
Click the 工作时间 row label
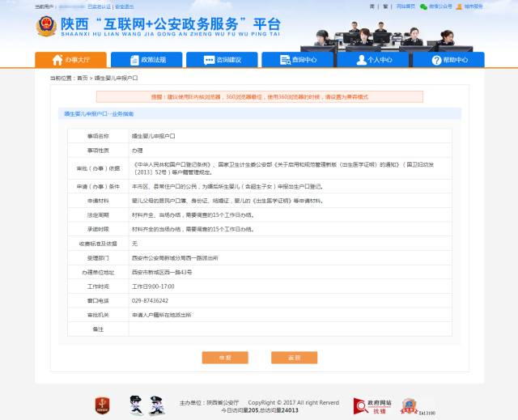click(x=98, y=286)
